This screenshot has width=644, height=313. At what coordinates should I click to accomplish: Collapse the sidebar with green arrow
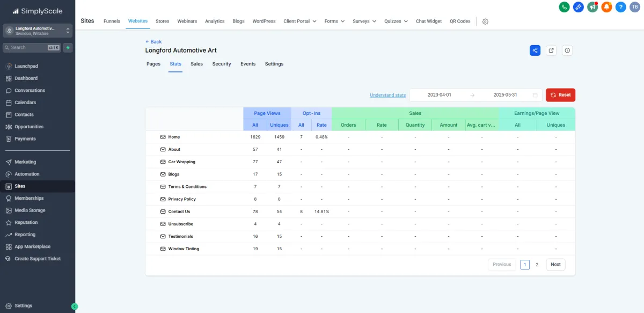75,307
